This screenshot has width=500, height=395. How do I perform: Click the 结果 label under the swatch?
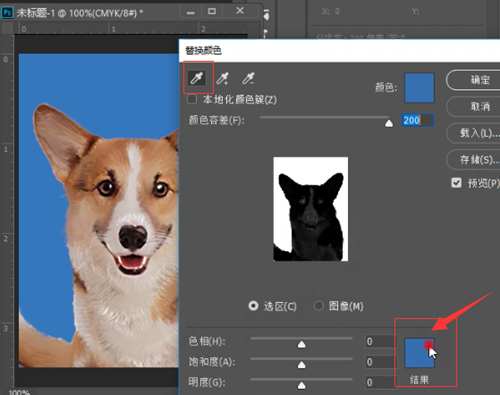pyautogui.click(x=419, y=379)
